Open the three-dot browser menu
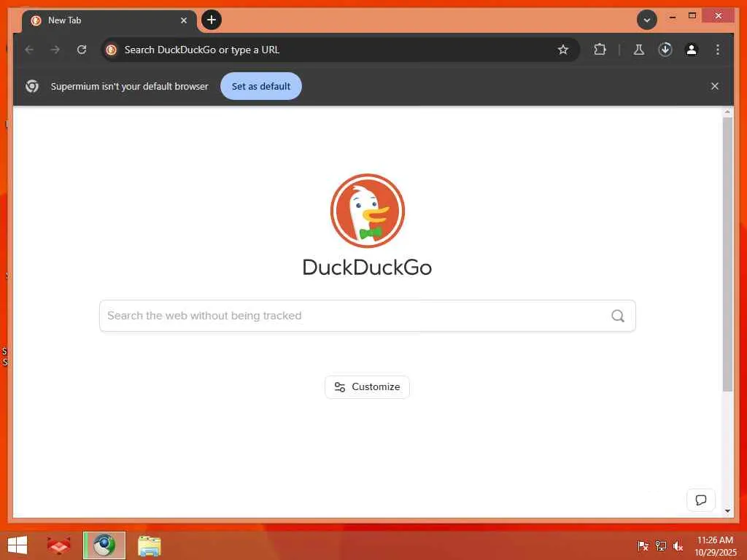747x560 pixels. point(718,50)
